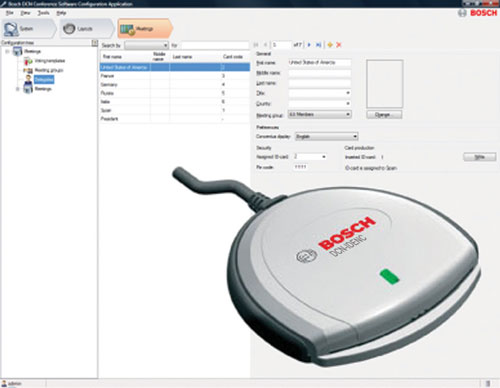Click the delegate photo placeholder
Image resolution: width=500 pixels, height=388 pixels.
(385, 84)
